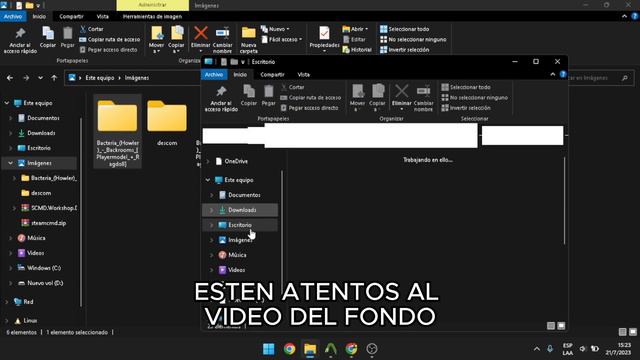
Task: Open Vista tab in Escritorio window
Action: (x=303, y=75)
